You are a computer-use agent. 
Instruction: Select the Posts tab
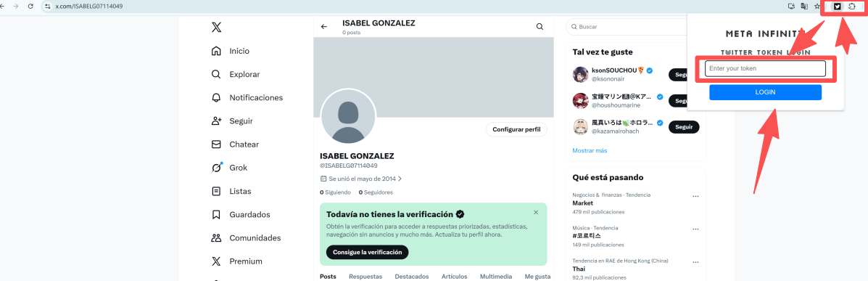(x=328, y=276)
